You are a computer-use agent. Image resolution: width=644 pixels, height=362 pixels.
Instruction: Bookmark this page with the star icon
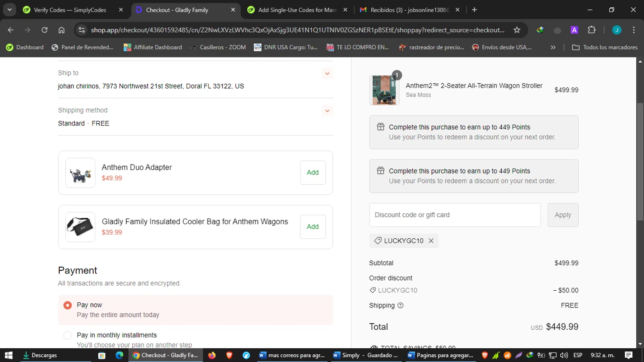click(517, 30)
